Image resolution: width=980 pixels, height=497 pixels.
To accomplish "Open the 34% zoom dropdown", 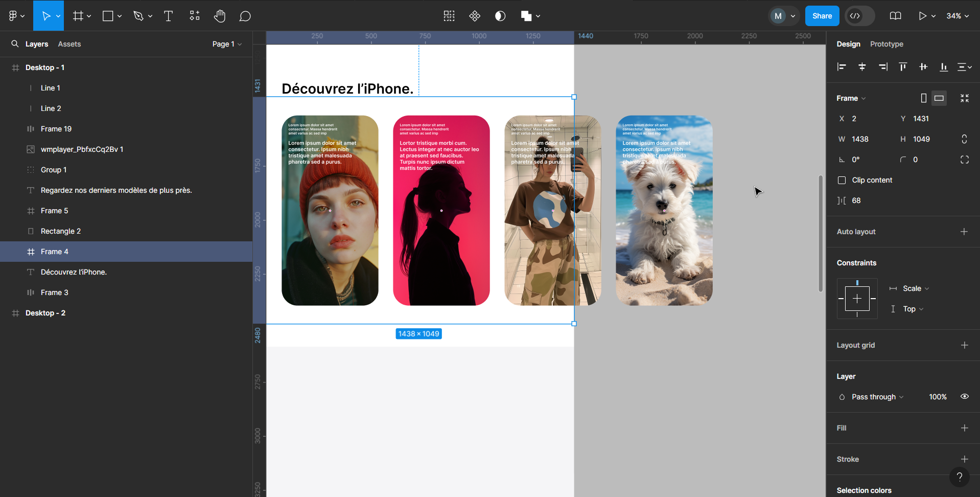I will [958, 16].
